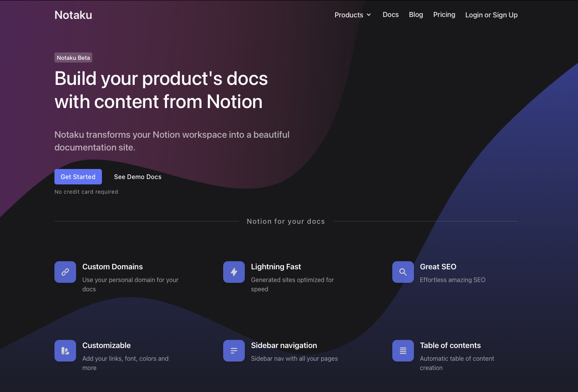Go to the Blog

click(416, 15)
